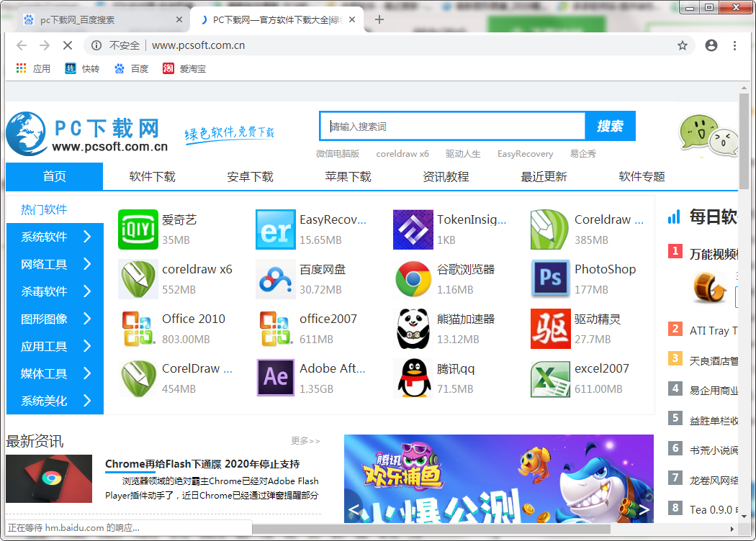Select the 资讯教程 navigation tab
The image size is (756, 541).
(446, 176)
